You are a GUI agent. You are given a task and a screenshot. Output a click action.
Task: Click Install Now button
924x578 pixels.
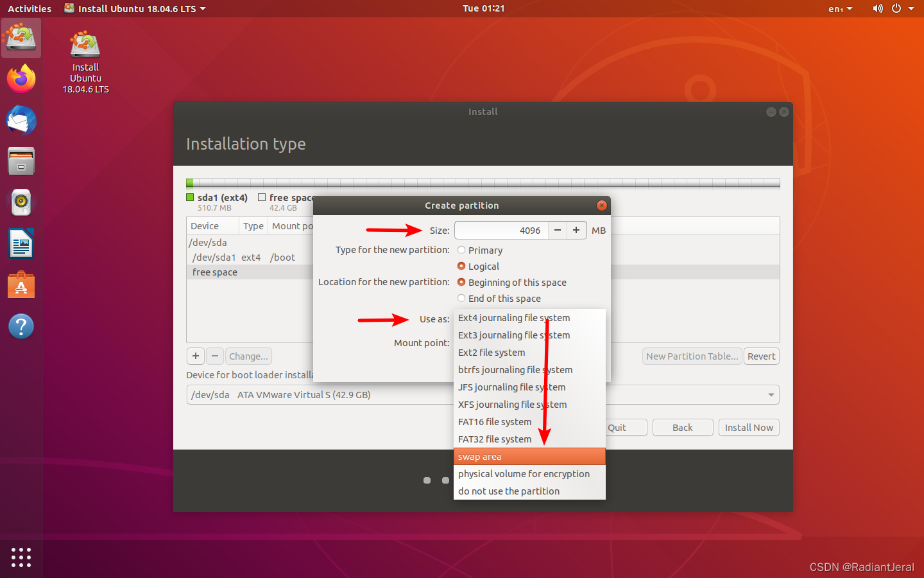point(749,428)
